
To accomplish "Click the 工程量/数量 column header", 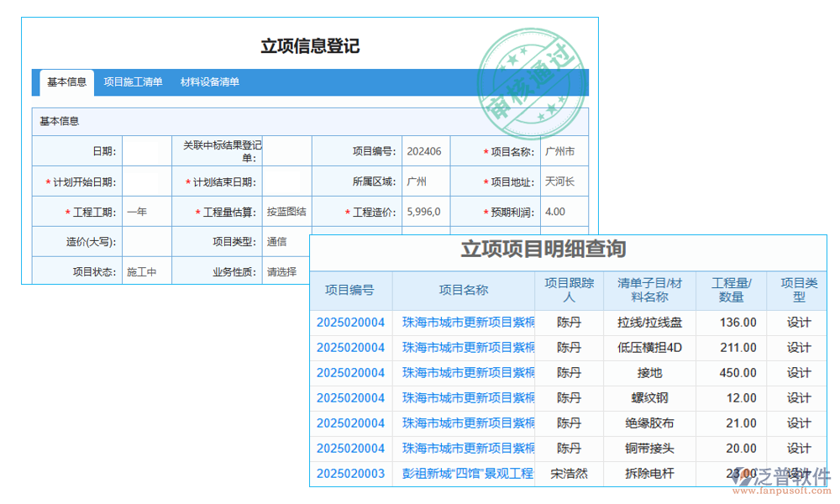I will 731,289.
